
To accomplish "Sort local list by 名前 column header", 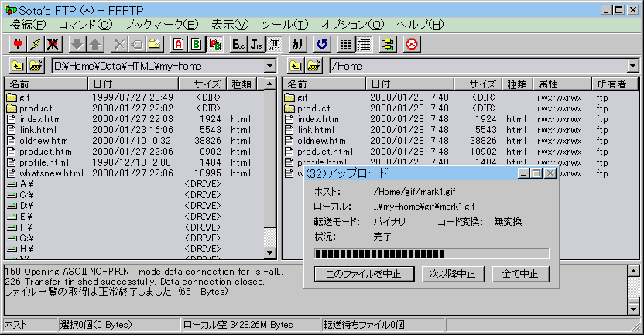I will coord(46,84).
